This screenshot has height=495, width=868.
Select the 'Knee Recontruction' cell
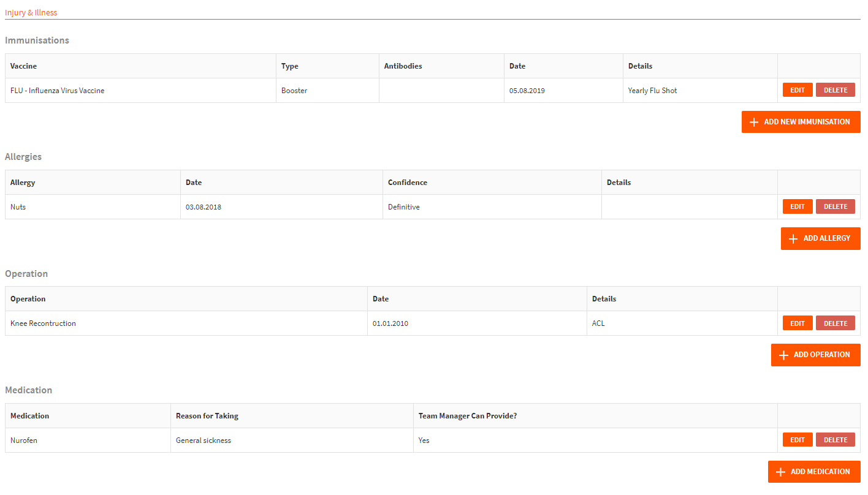(x=186, y=323)
